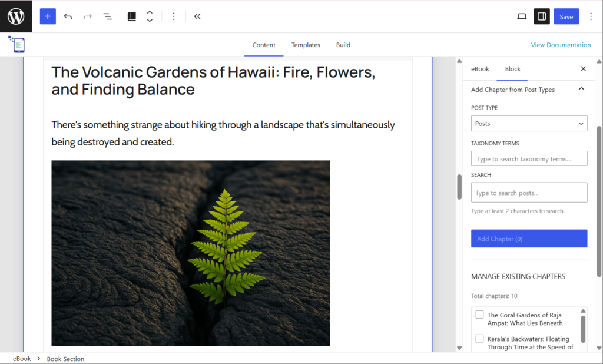
Task: Select the book block icon in toolbar
Action: coord(131,16)
